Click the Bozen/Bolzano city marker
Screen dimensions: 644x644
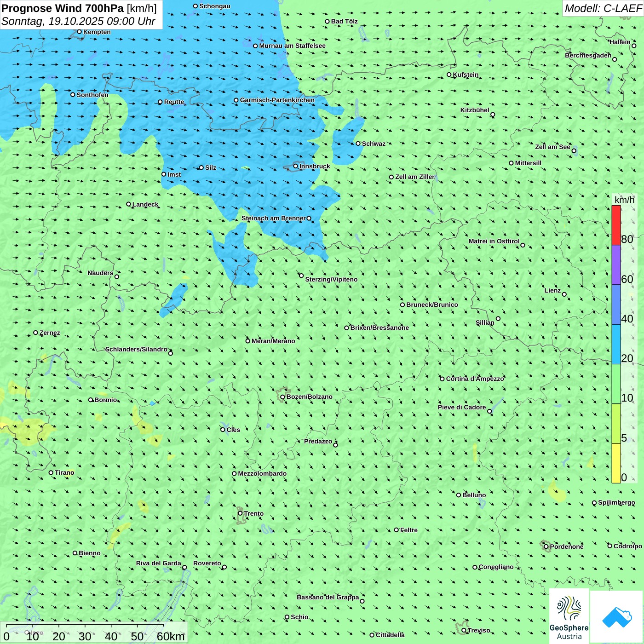click(283, 397)
